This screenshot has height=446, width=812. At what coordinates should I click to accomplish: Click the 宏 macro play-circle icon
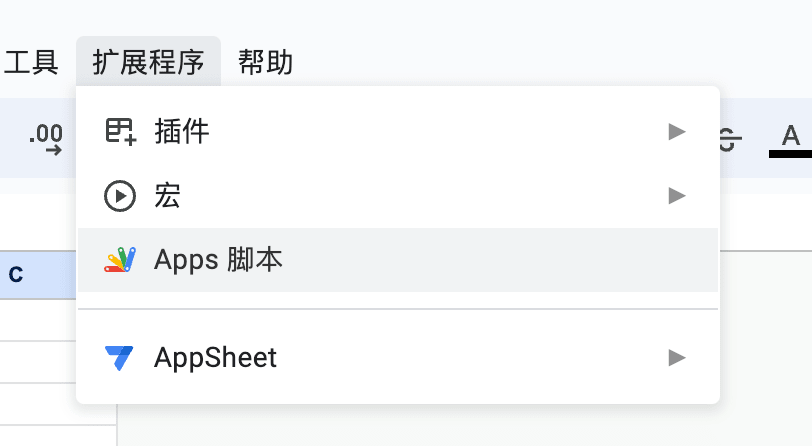(120, 196)
